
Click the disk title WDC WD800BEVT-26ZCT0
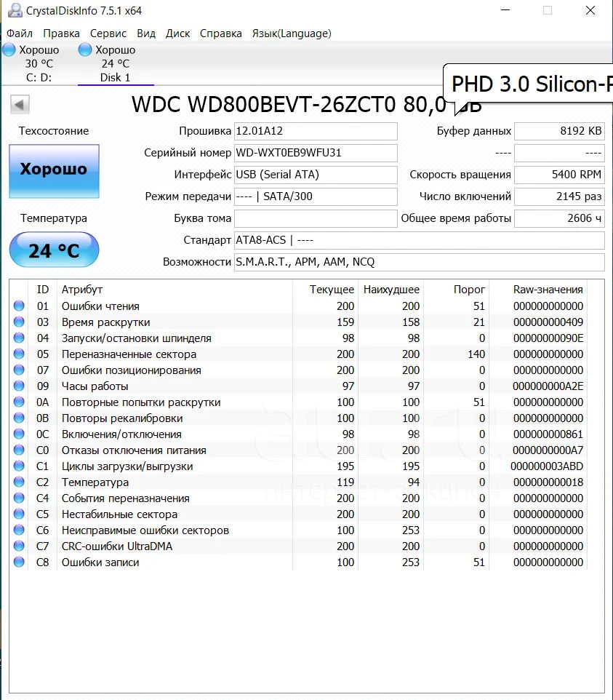[x=263, y=105]
